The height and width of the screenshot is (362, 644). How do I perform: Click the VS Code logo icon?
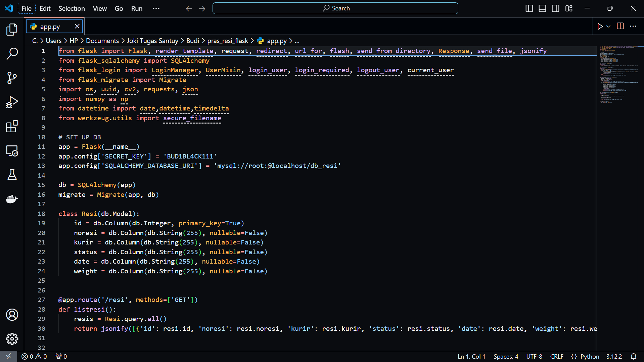(x=9, y=8)
